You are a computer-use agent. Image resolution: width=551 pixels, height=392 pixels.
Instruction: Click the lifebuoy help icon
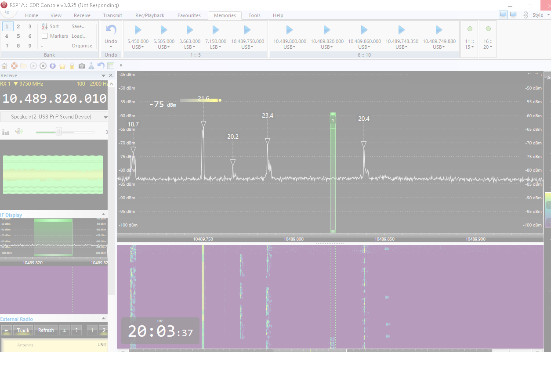pos(14,66)
